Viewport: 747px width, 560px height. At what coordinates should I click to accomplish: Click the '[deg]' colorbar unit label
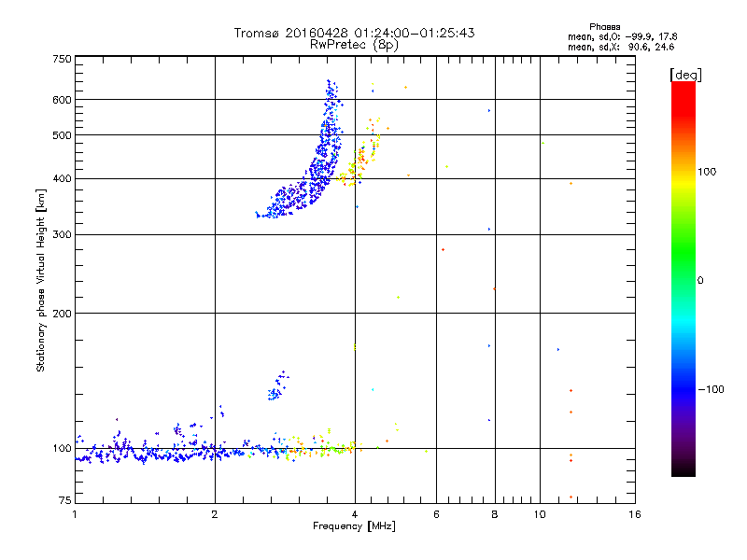(x=685, y=75)
